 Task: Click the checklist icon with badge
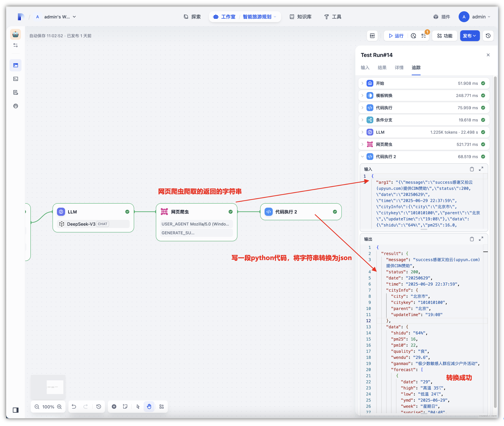tap(424, 36)
